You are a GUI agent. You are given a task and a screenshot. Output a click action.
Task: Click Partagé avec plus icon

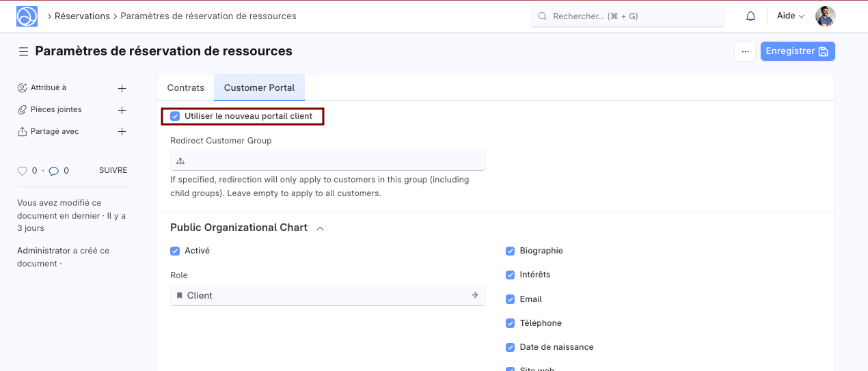click(122, 132)
